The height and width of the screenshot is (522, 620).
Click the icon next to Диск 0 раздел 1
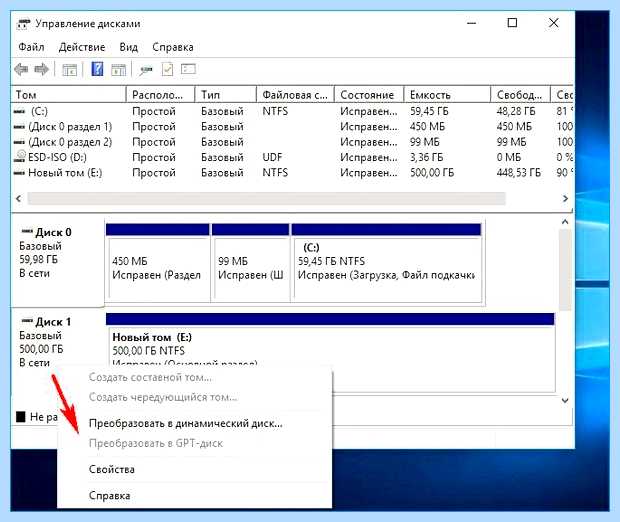(x=19, y=127)
